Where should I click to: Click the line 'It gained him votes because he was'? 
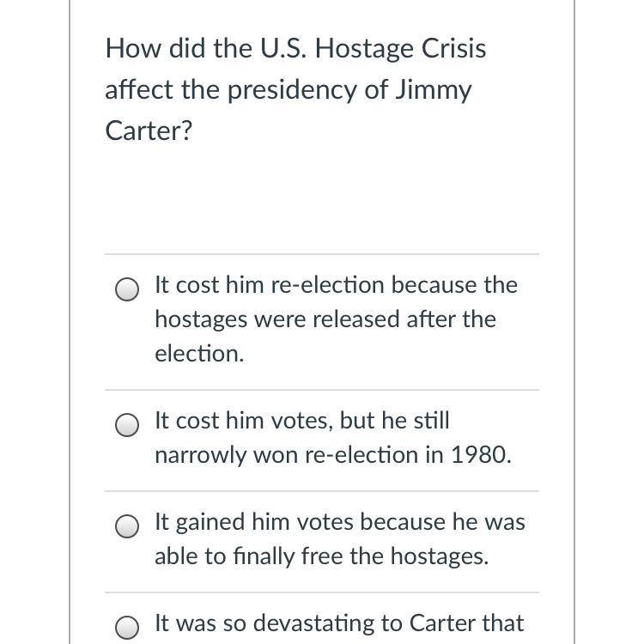[x=339, y=521]
